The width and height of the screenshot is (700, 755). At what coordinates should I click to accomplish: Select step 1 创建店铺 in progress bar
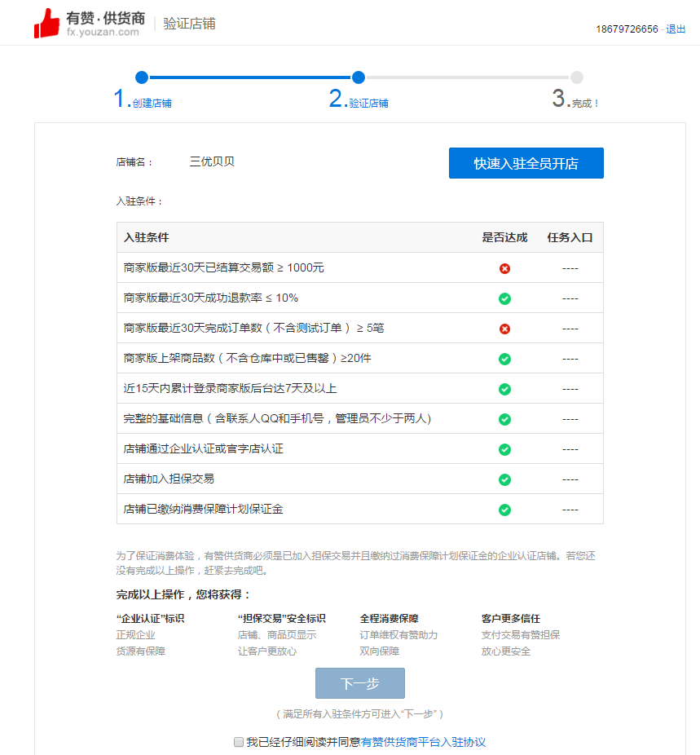(x=142, y=77)
